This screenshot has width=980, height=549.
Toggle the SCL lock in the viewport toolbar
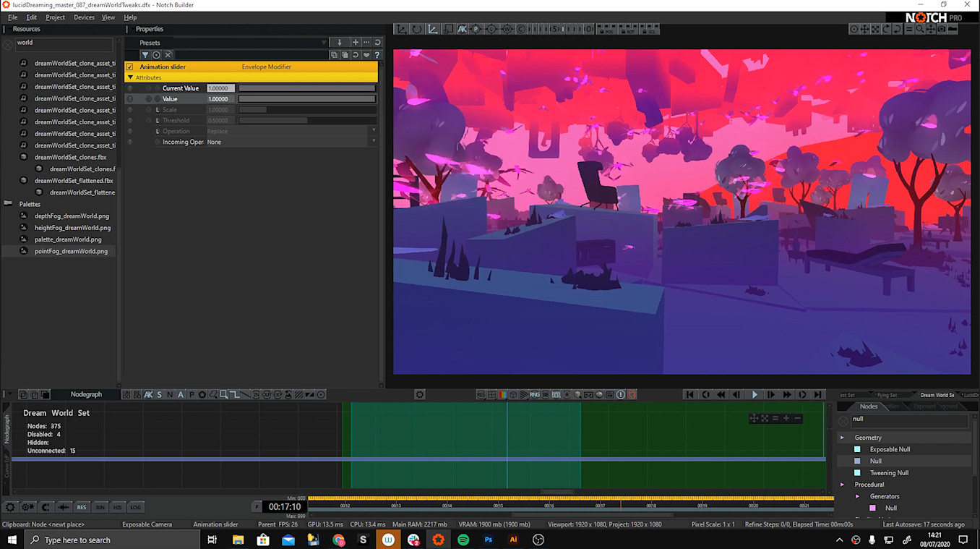650,30
